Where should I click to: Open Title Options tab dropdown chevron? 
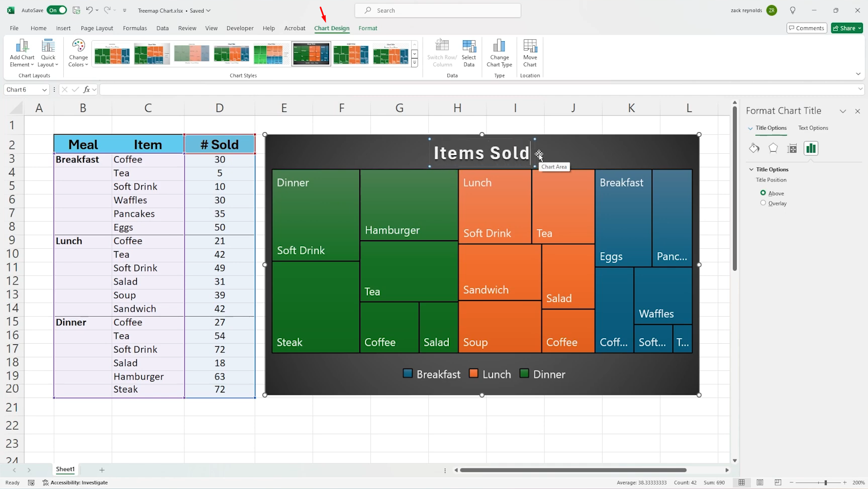(750, 128)
